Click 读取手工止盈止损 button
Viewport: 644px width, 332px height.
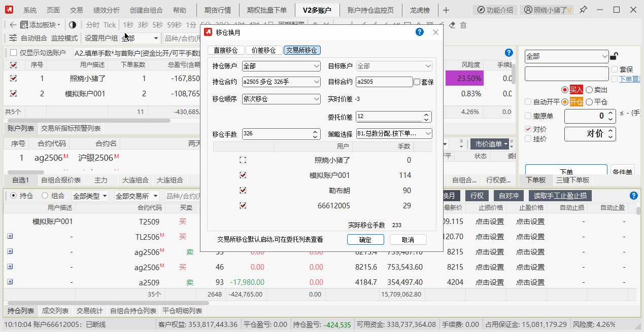click(x=560, y=196)
